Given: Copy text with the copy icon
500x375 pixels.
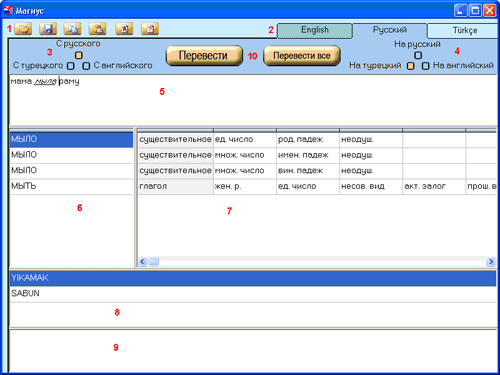Looking at the screenshot, I should tap(73, 29).
